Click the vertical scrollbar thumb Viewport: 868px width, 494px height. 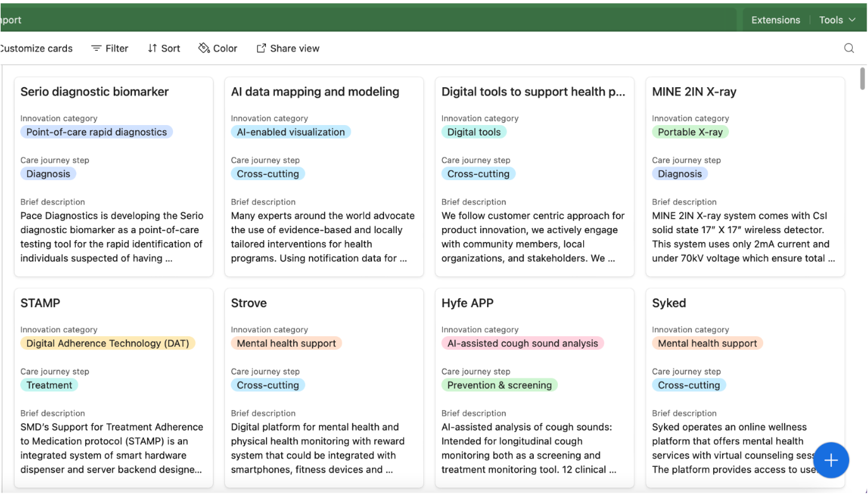click(x=863, y=78)
